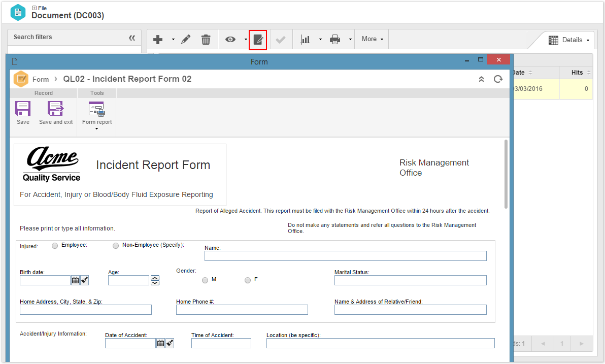Collapse the form header with double chevron
The image size is (605, 364).
[x=481, y=79]
